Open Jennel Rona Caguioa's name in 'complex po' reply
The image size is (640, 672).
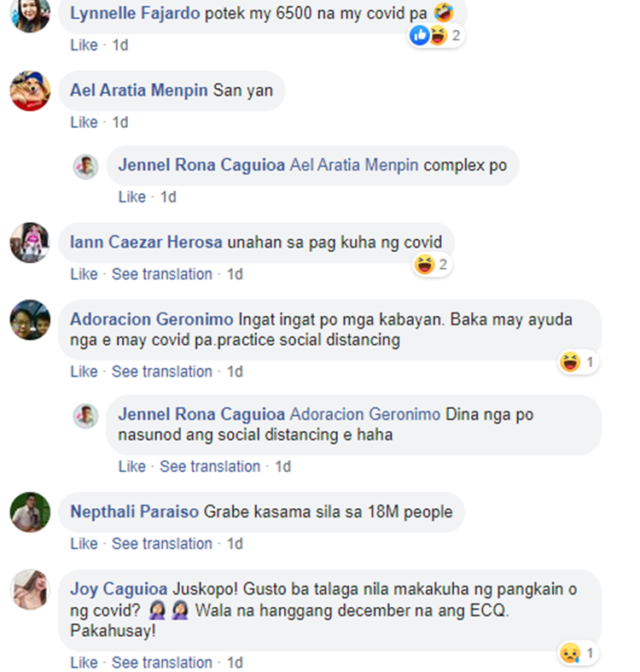click(x=201, y=165)
